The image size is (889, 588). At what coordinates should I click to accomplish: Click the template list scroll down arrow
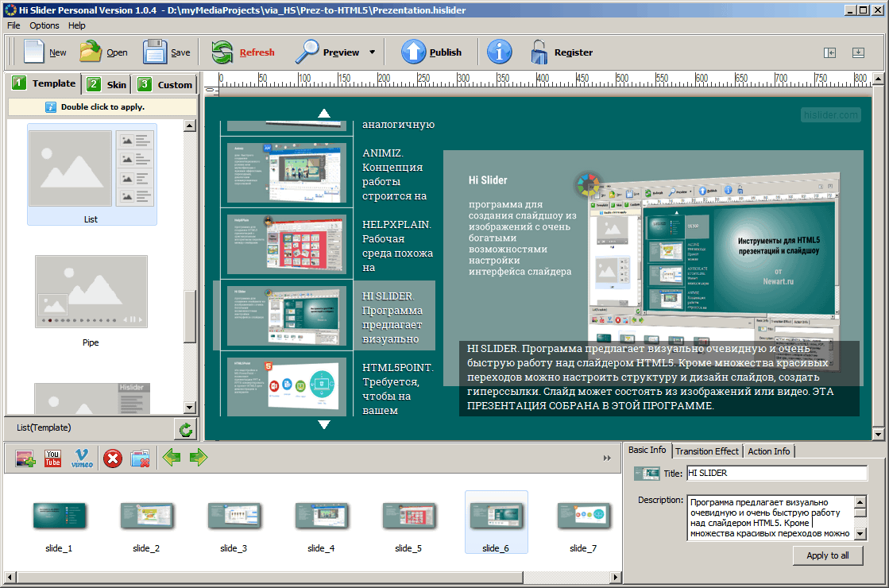[x=190, y=408]
